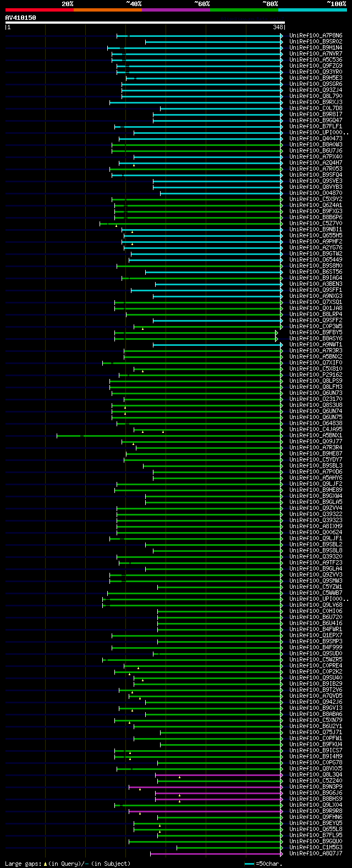Click hit label UniRef100_B9R9R8
This screenshot has width=352, height=868.
[316, 811]
